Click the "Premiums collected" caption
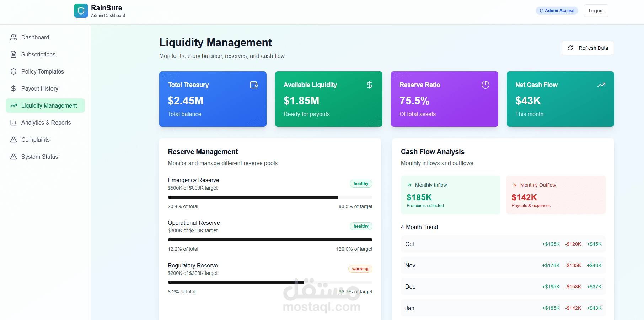 pyautogui.click(x=425, y=206)
